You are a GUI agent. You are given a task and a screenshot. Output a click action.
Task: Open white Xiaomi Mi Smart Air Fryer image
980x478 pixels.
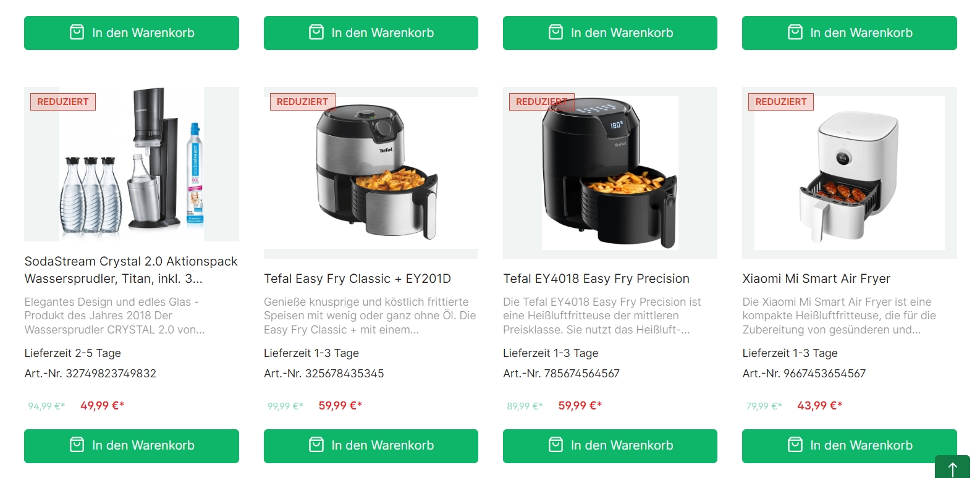(850, 173)
